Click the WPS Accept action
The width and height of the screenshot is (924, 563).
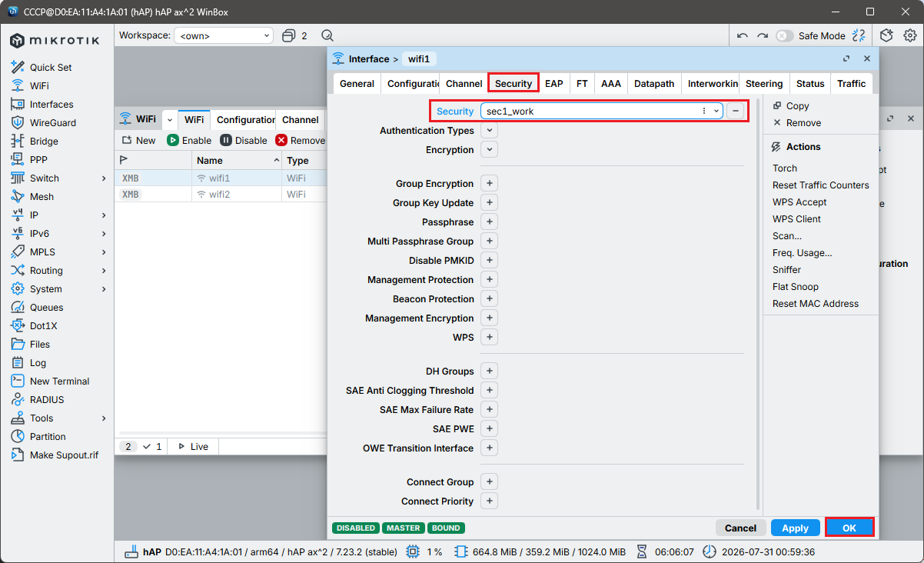pos(799,202)
